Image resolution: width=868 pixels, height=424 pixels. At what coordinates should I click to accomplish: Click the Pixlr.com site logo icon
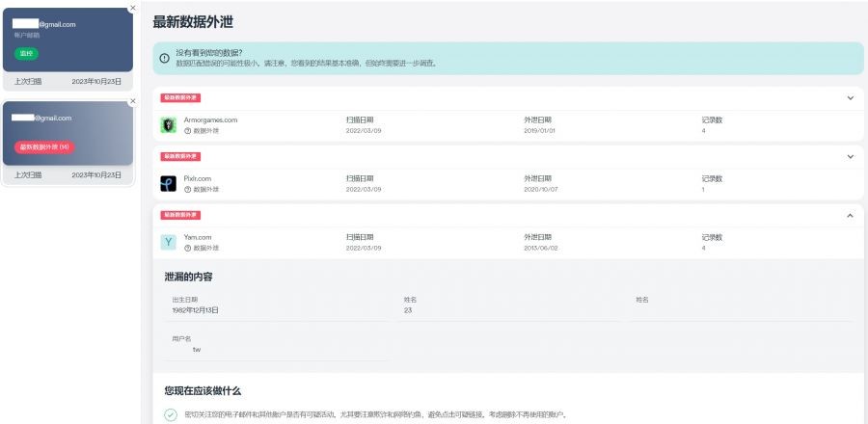click(x=168, y=183)
